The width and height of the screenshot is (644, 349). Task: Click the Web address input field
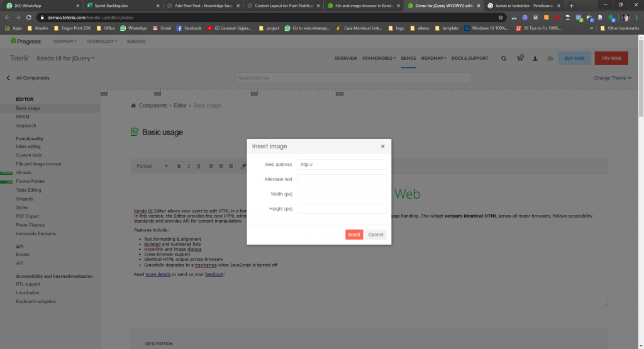pyautogui.click(x=341, y=164)
